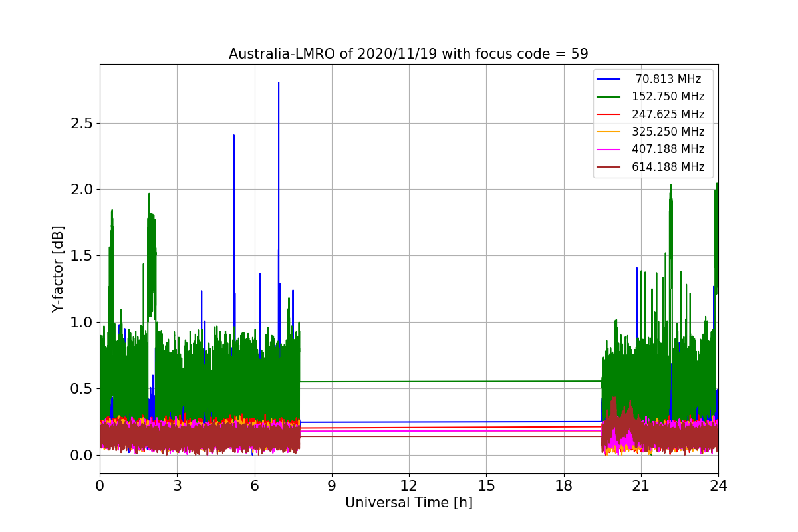Click the flat blue line during the data gap
This screenshot has width=798, height=532.
point(451,422)
